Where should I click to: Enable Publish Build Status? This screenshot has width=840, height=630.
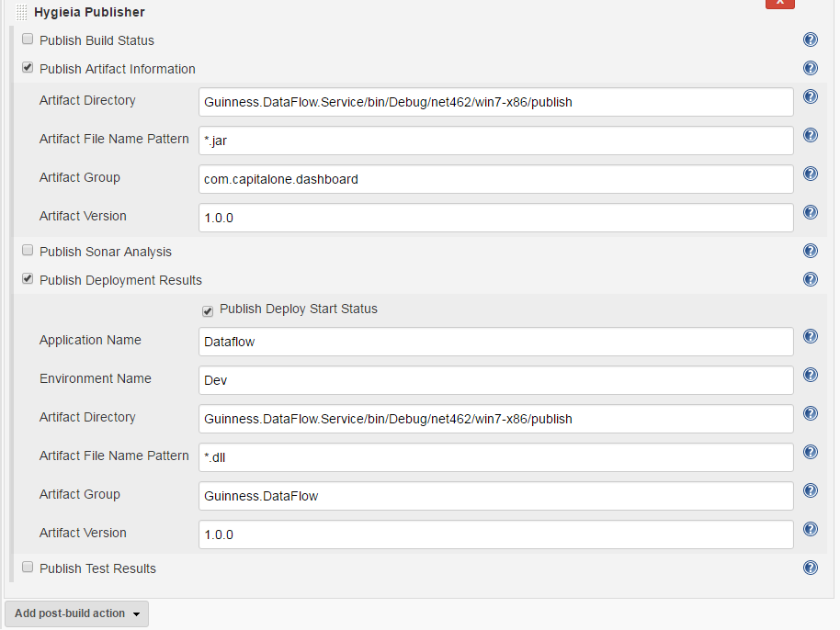[28, 39]
